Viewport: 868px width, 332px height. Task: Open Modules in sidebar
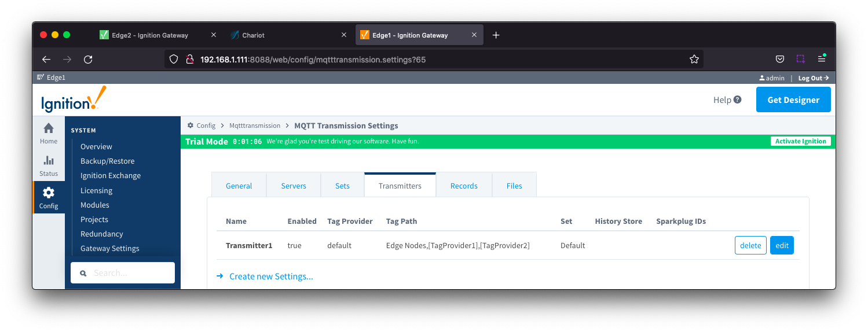(x=95, y=205)
